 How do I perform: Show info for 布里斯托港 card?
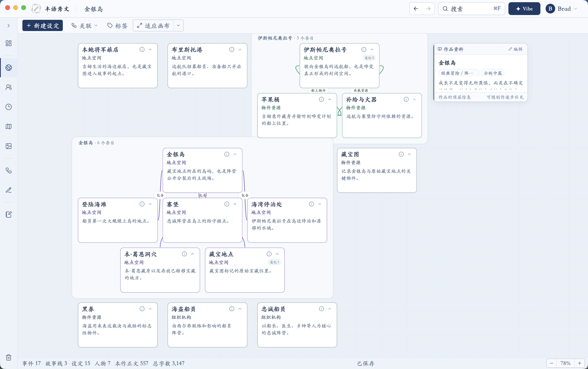(232, 50)
